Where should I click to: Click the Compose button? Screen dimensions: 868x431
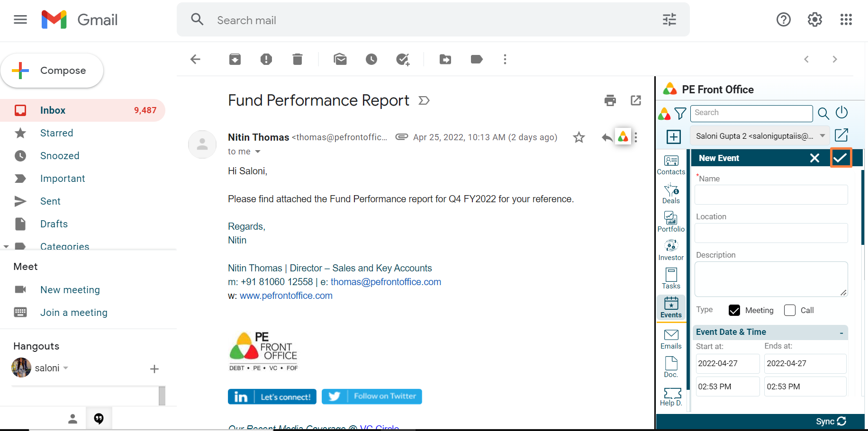[52, 71]
